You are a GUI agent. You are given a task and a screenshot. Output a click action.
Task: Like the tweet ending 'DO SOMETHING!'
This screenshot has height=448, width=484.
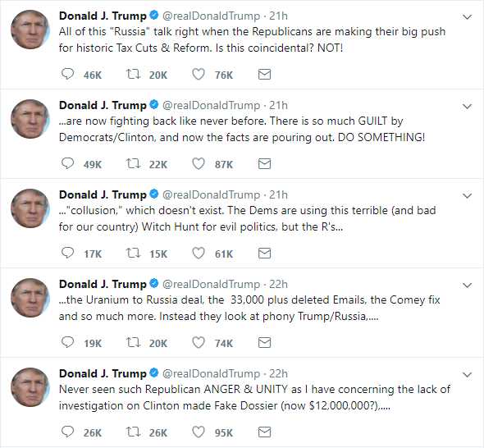199,163
